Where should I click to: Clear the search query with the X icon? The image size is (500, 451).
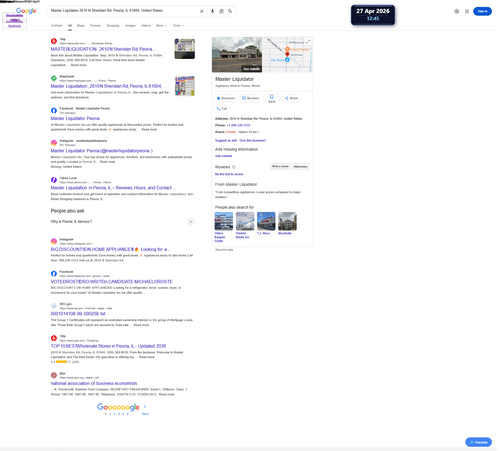(202, 11)
